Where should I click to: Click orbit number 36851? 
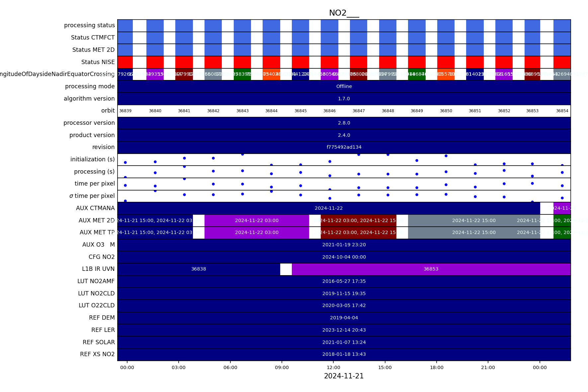pyautogui.click(x=475, y=111)
